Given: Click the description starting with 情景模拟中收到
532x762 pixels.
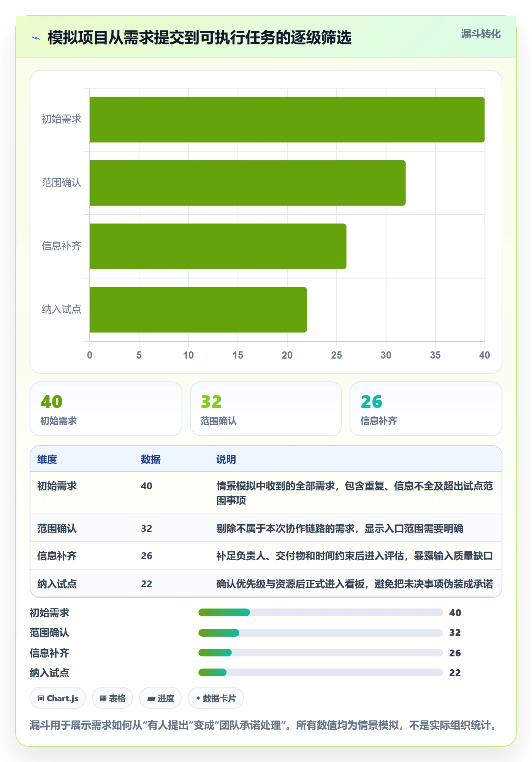Looking at the screenshot, I should 355,493.
